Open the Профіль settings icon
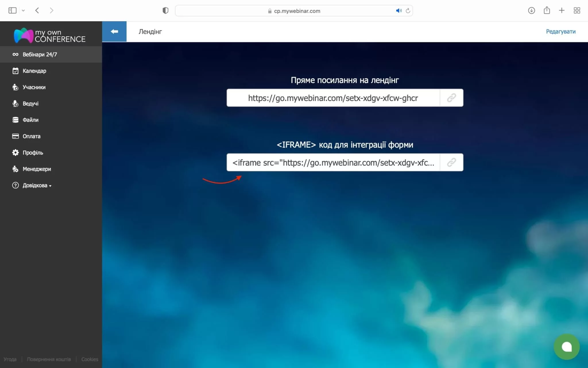 16,152
